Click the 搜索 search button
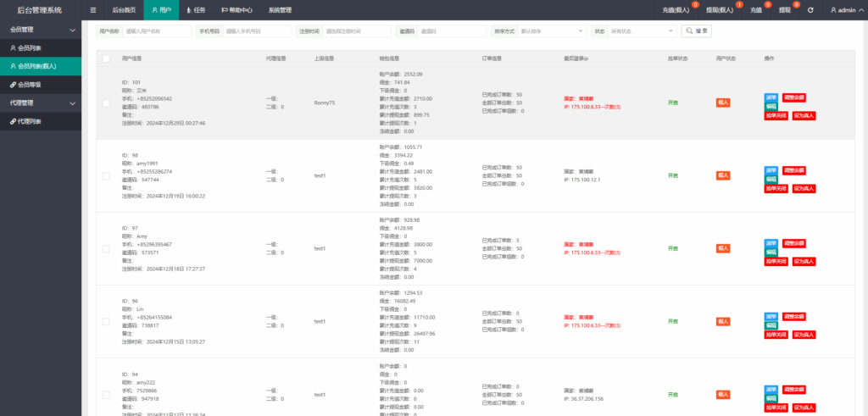The height and width of the screenshot is (416, 868). 696,31
